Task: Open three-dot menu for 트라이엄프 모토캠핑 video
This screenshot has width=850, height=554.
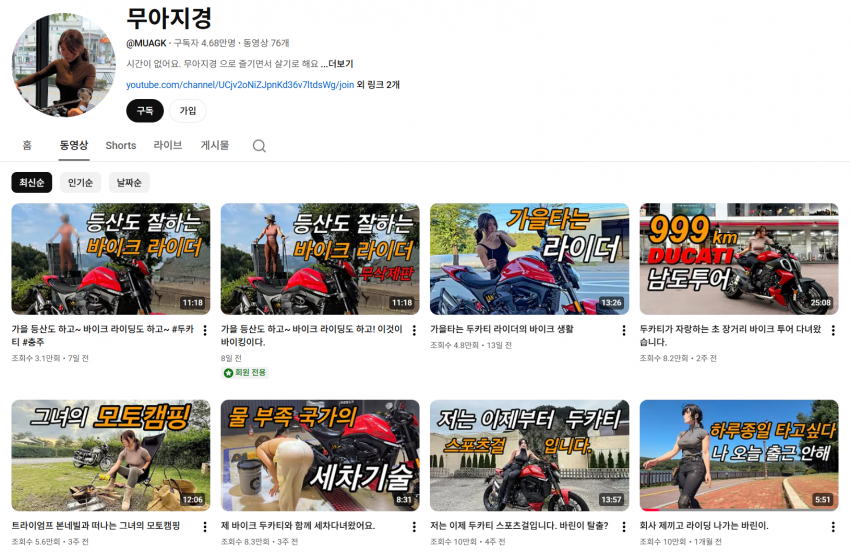Action: [x=205, y=527]
